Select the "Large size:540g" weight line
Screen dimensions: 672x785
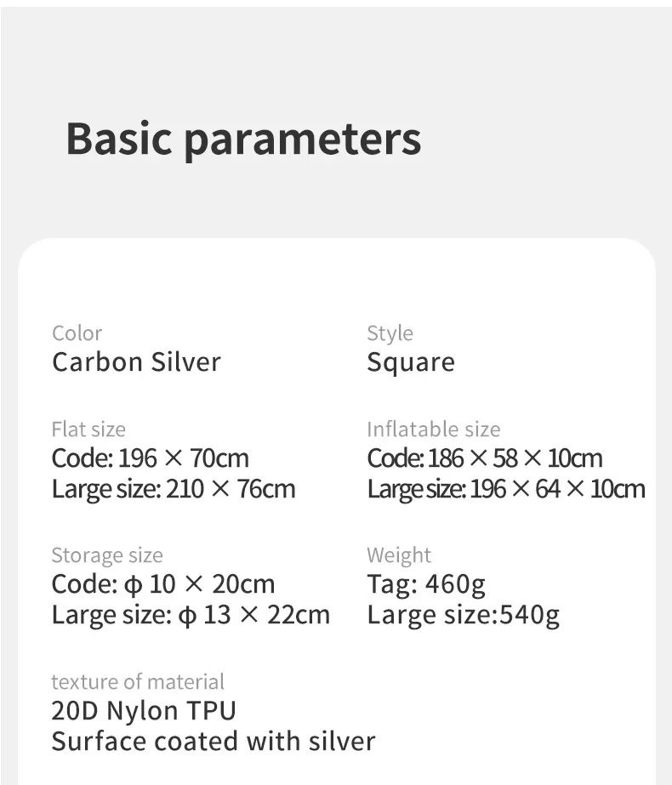coord(463,615)
